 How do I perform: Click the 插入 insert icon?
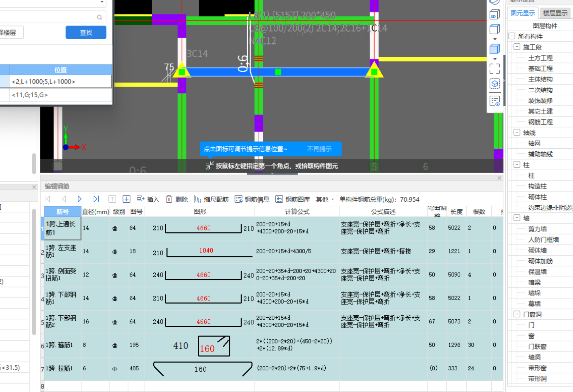click(x=140, y=199)
